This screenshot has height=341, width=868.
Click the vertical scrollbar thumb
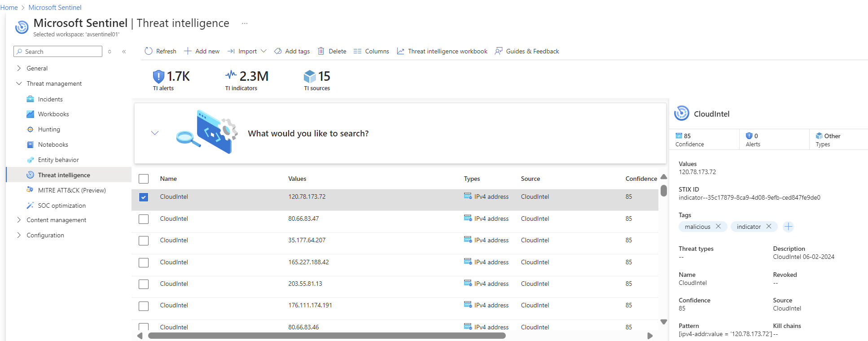pyautogui.click(x=664, y=191)
